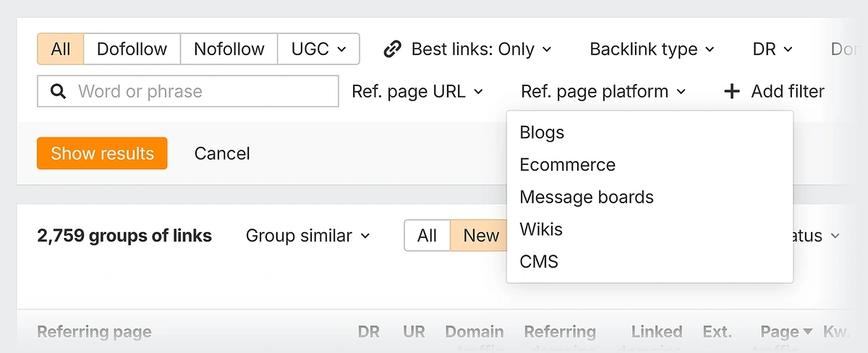This screenshot has height=353, width=868.
Task: Click the Ext. column header
Action: [717, 332]
